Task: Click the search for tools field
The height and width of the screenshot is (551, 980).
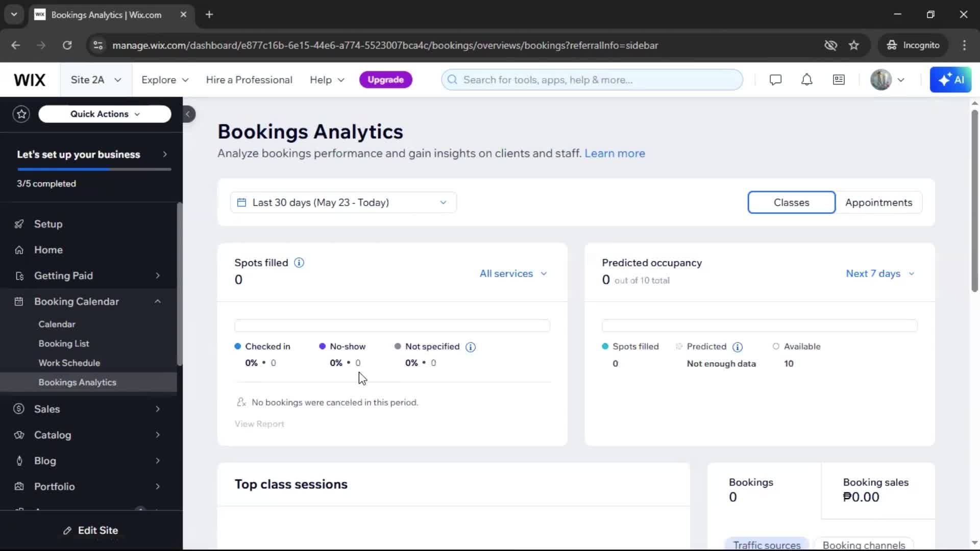Action: click(x=592, y=80)
